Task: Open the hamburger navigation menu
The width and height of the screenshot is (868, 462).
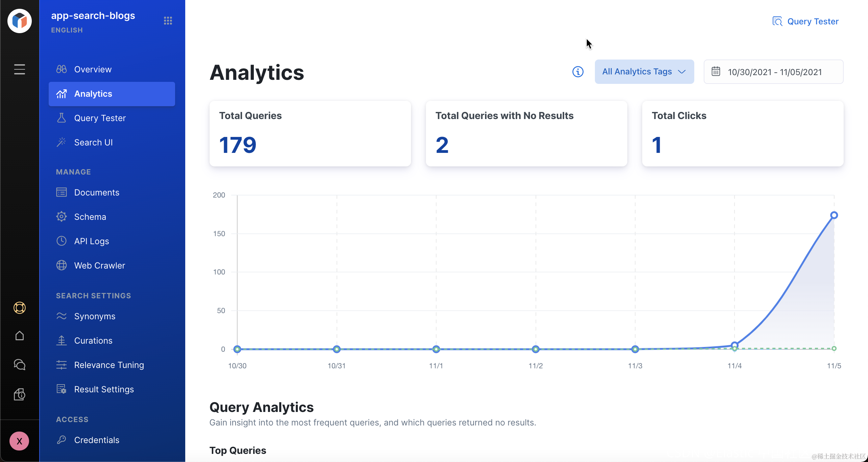Action: (x=20, y=69)
